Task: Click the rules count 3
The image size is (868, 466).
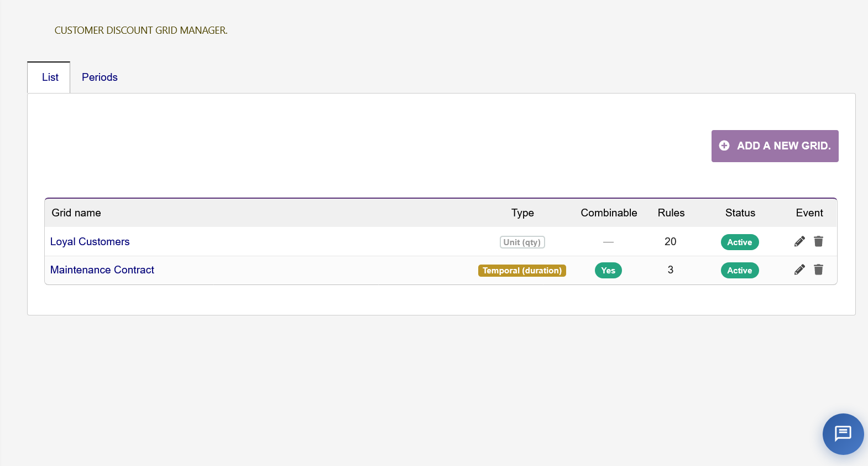Action: coord(671,270)
